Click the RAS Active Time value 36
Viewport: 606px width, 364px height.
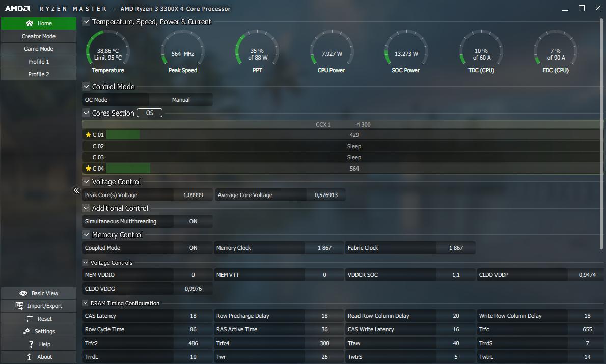click(325, 329)
